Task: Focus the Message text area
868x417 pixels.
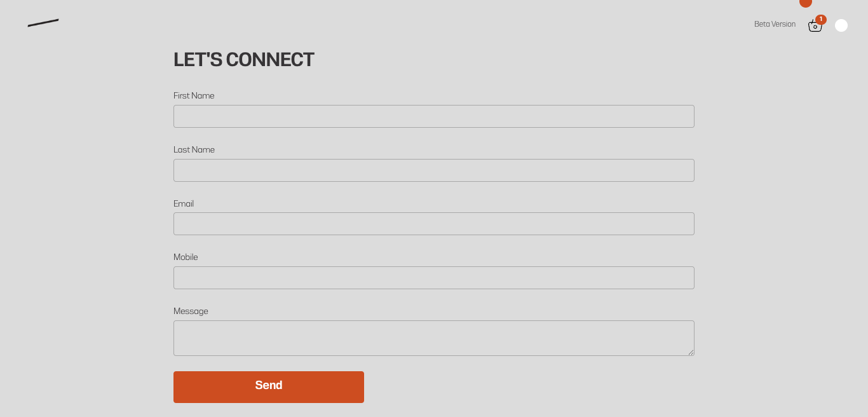Action: (x=434, y=338)
